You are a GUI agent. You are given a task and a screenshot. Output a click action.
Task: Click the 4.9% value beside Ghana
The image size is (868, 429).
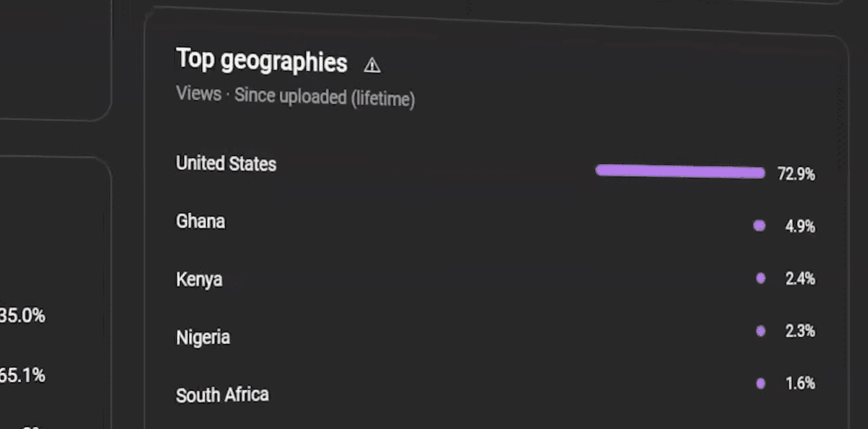(800, 225)
